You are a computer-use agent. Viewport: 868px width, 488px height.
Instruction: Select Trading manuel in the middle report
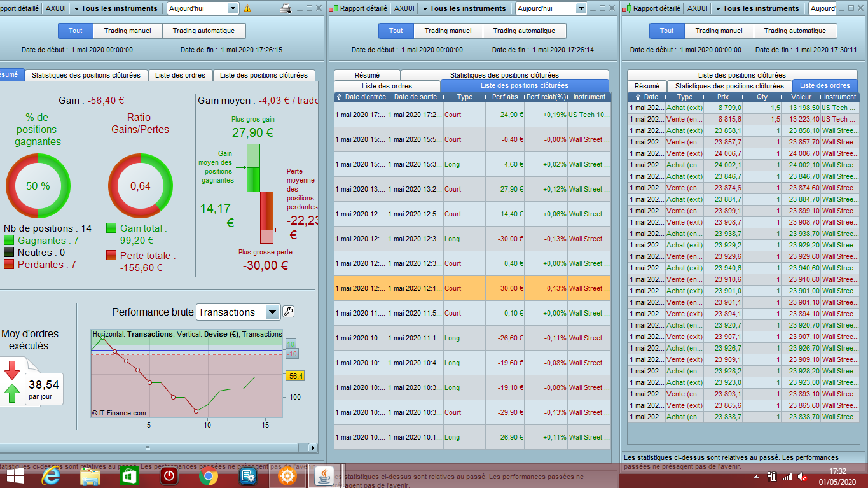(448, 31)
